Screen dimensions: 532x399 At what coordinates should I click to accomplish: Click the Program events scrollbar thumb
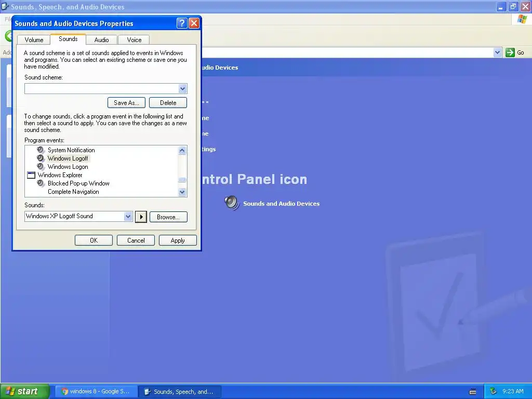182,180
